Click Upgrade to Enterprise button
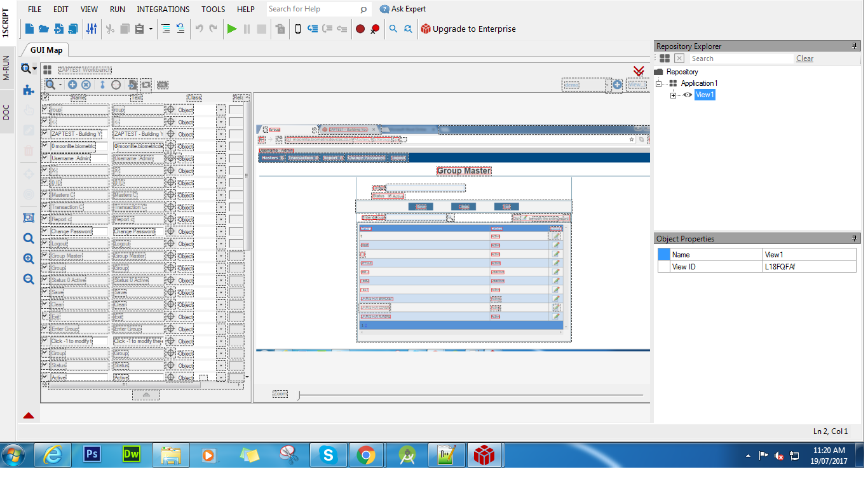This screenshot has height=488, width=868. pos(468,29)
